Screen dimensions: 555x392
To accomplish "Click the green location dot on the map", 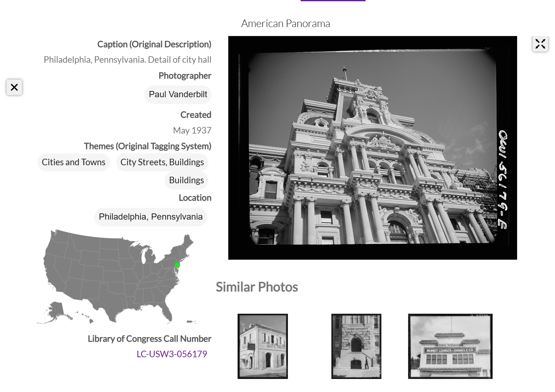I will tap(177, 265).
